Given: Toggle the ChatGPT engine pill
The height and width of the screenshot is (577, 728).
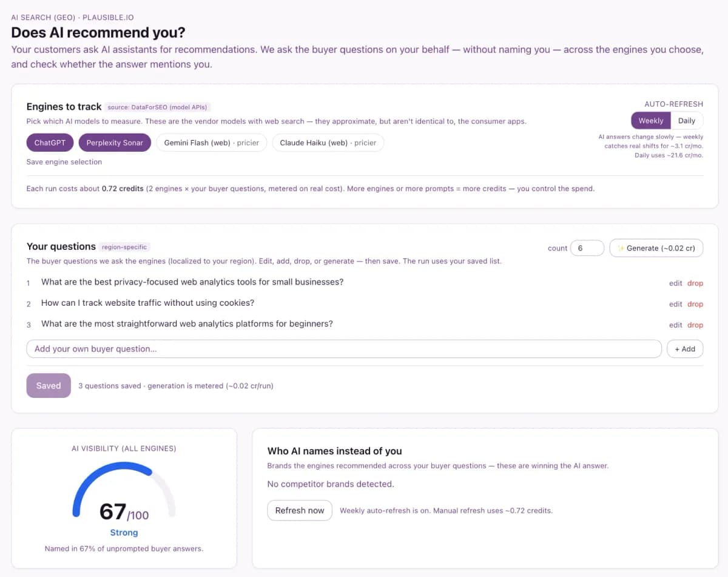Looking at the screenshot, I should pos(50,143).
